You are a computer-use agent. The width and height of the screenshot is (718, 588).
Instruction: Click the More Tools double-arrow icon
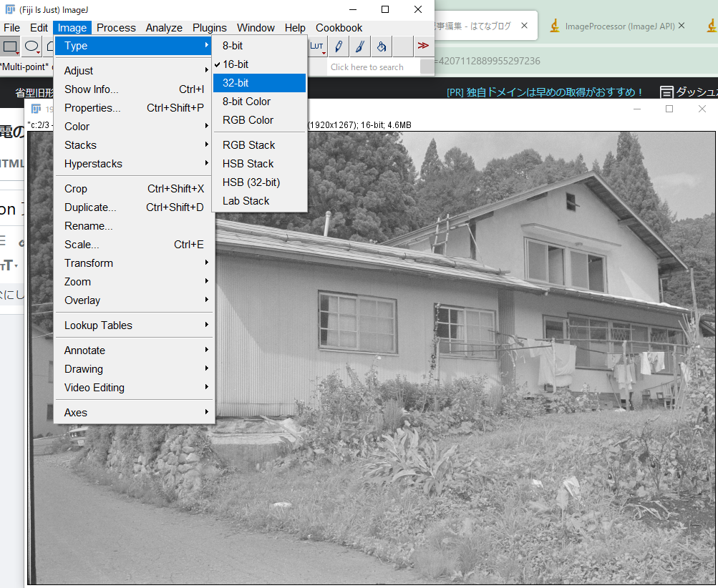pos(422,46)
